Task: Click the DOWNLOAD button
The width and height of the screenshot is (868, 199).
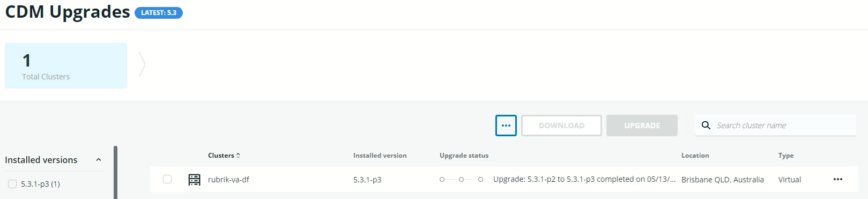Action: click(561, 126)
